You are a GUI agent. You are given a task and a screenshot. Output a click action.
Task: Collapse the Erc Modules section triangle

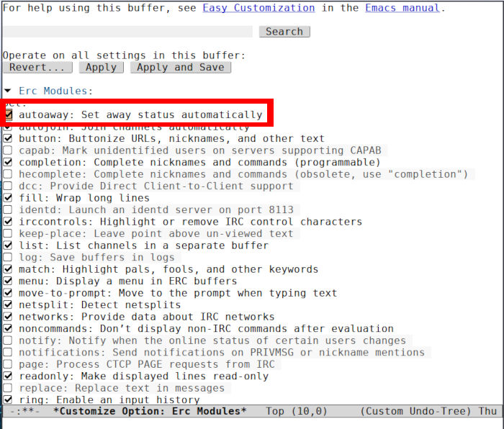point(8,91)
